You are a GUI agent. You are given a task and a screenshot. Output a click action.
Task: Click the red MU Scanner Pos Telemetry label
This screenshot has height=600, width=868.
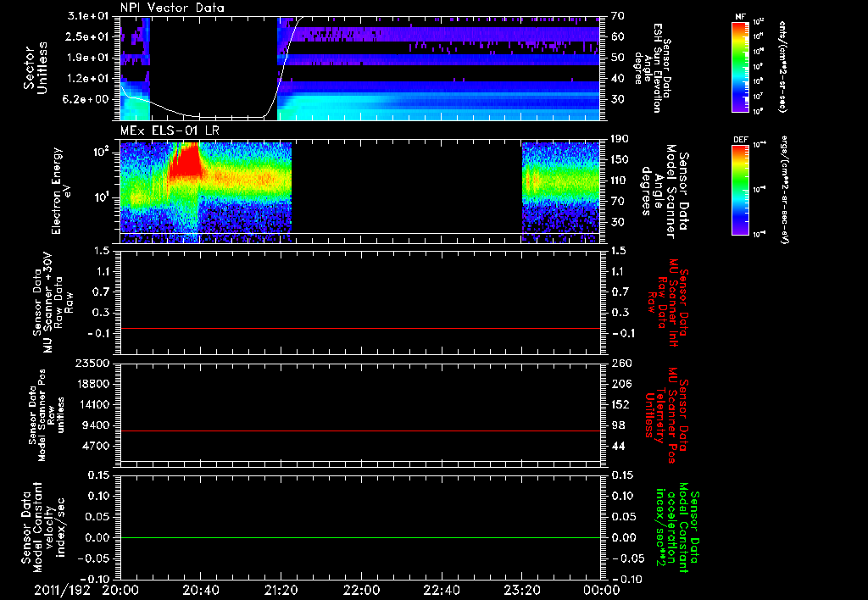pyautogui.click(x=665, y=415)
